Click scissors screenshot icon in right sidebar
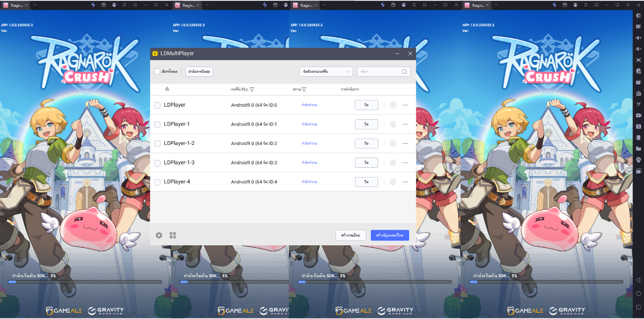This screenshot has height=319, width=644. pyautogui.click(x=639, y=104)
